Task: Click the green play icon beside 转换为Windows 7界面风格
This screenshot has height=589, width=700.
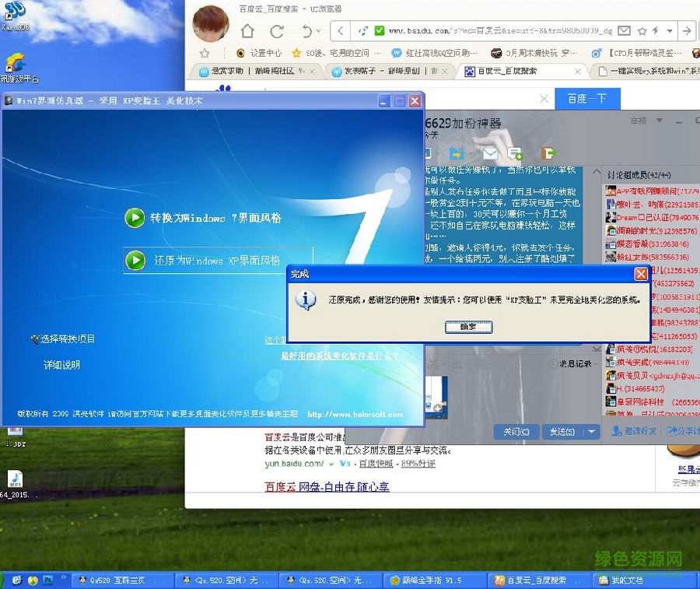Action: point(135,218)
